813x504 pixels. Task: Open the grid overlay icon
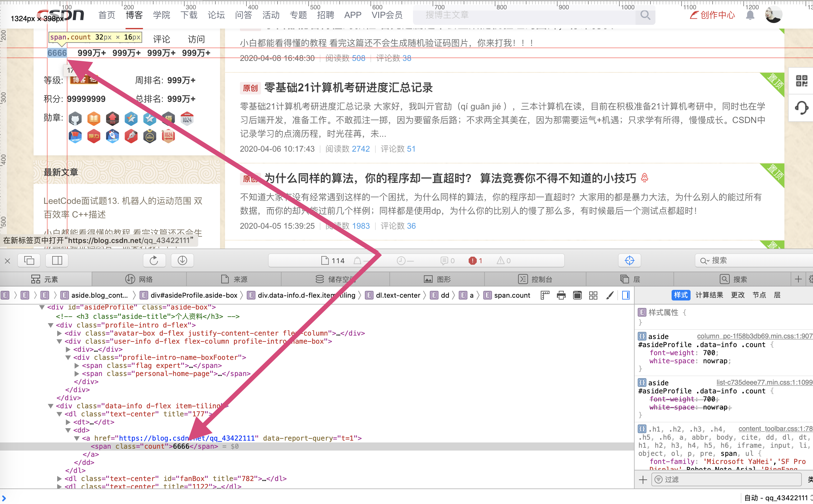pyautogui.click(x=593, y=295)
